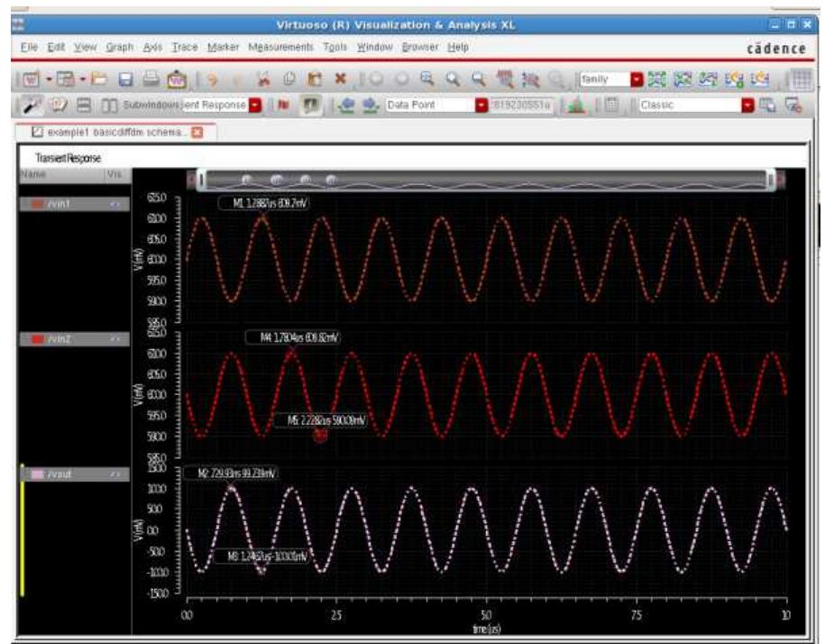Select the /vout trace legend entry

(75, 474)
